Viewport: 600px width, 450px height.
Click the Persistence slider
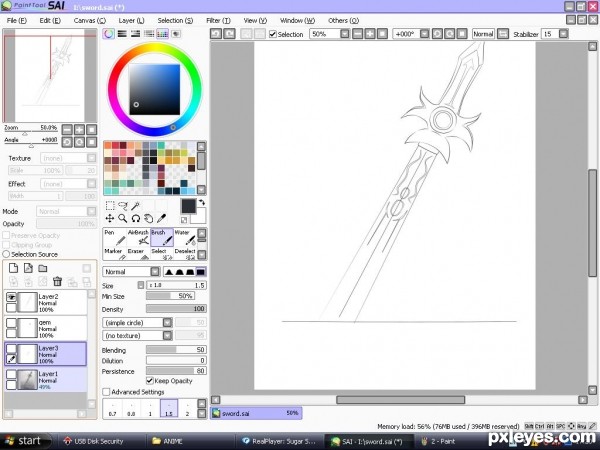pyautogui.click(x=176, y=371)
